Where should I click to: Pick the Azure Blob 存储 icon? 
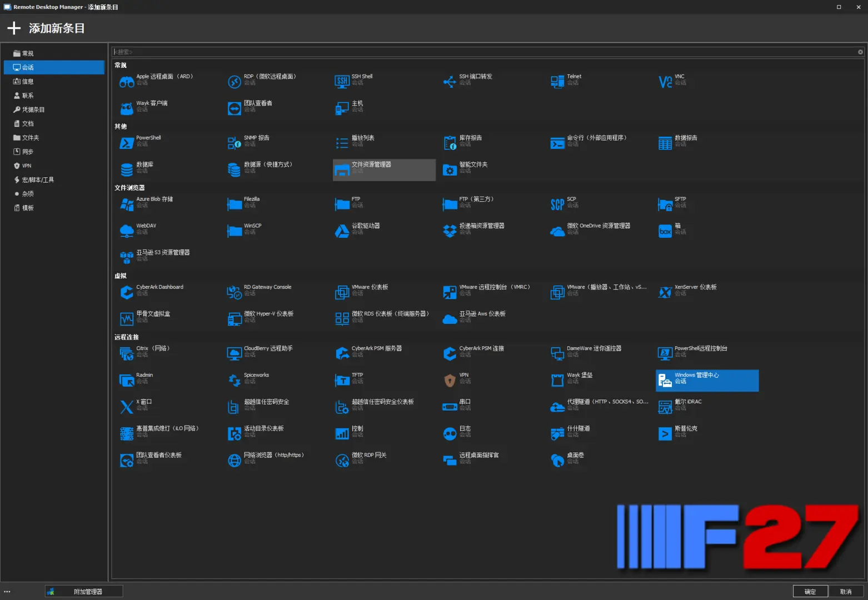click(127, 204)
